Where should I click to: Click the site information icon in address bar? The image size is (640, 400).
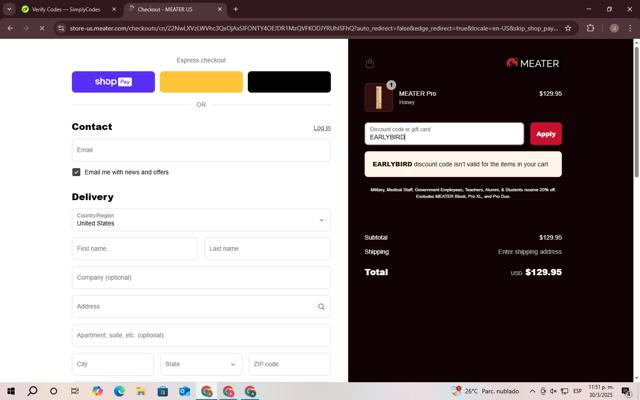61,28
